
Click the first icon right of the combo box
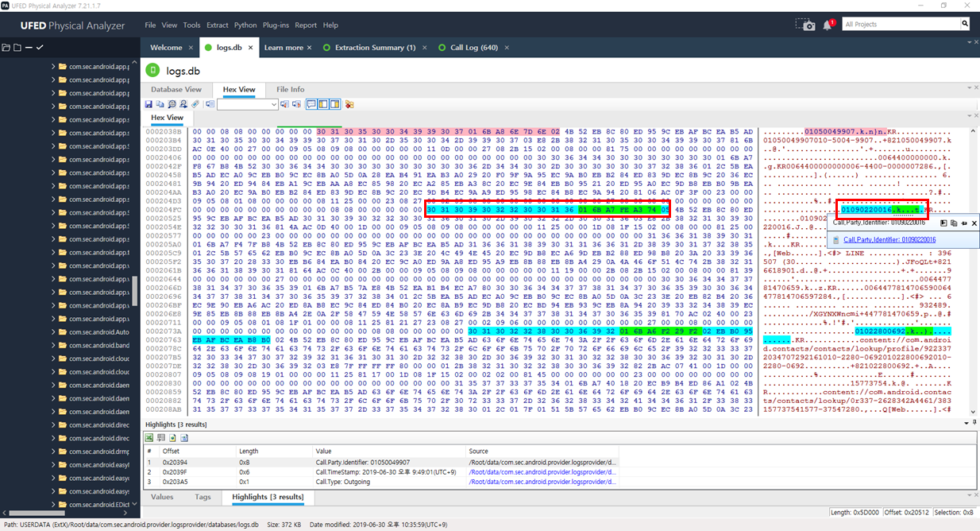pos(284,104)
